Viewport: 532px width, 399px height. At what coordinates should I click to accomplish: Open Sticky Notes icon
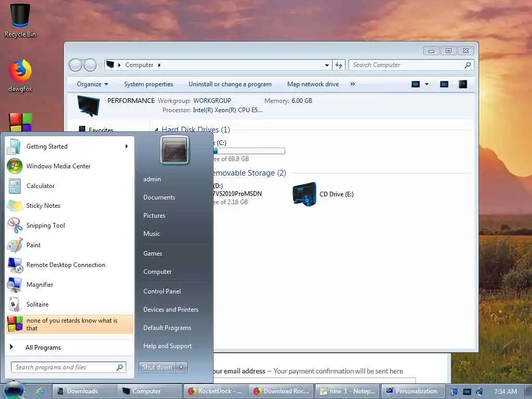[x=15, y=206]
